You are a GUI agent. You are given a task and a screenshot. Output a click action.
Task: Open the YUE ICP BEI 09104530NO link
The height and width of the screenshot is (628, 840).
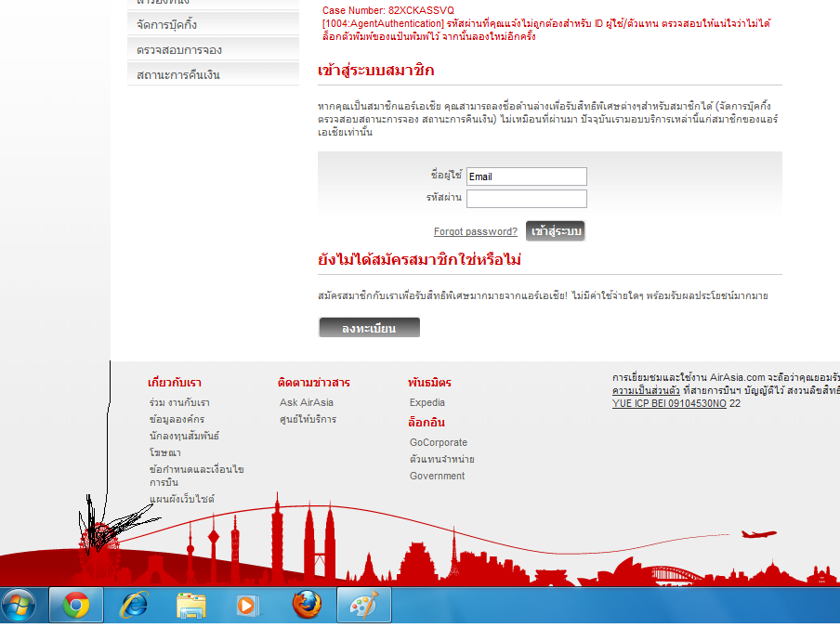coord(669,404)
